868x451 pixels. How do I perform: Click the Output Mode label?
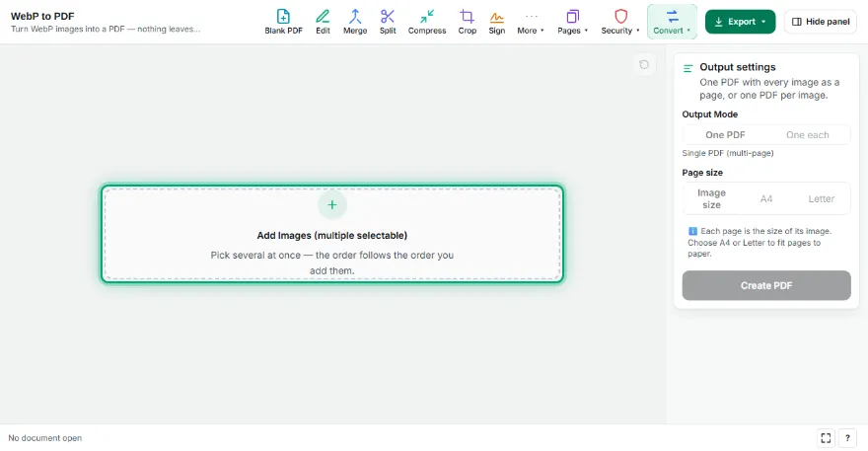[x=709, y=114]
